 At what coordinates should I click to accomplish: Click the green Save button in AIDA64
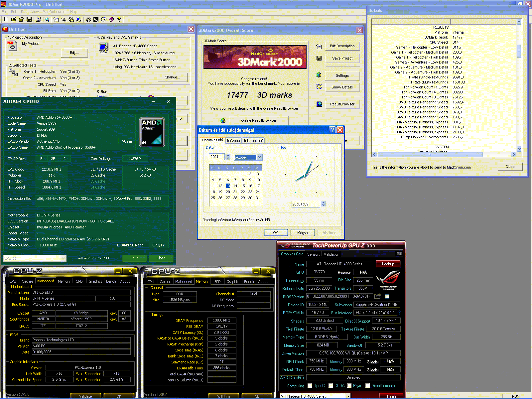point(134,258)
